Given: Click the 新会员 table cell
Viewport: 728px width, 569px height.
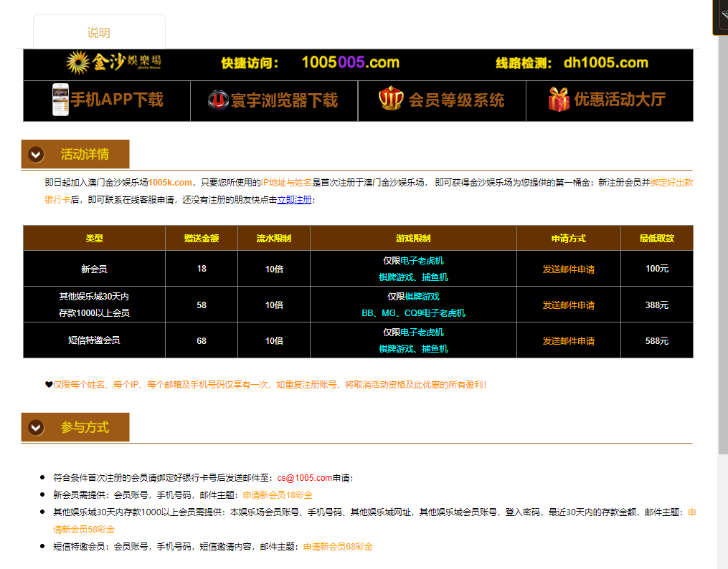Looking at the screenshot, I should click(x=94, y=269).
